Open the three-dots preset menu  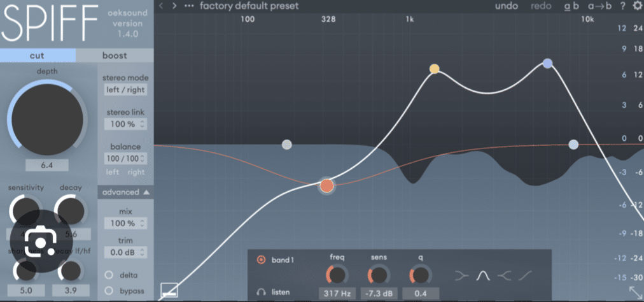coord(189,6)
